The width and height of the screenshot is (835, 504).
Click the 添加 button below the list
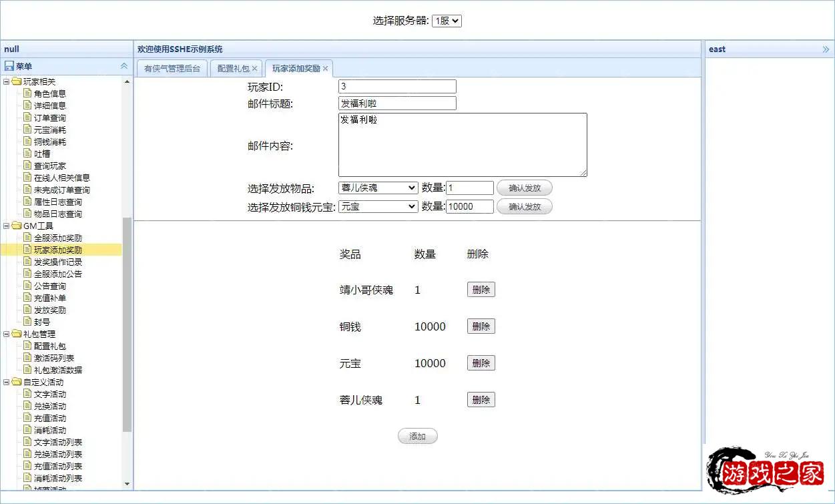417,436
